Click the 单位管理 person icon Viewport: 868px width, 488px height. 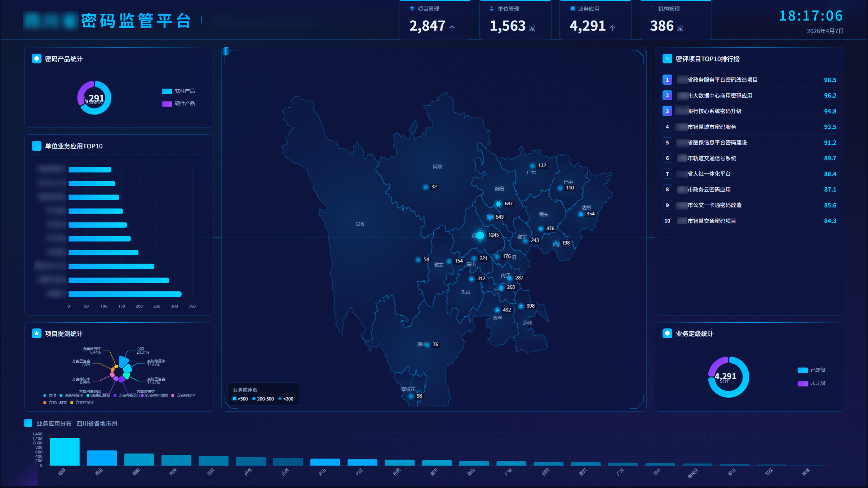click(x=491, y=9)
